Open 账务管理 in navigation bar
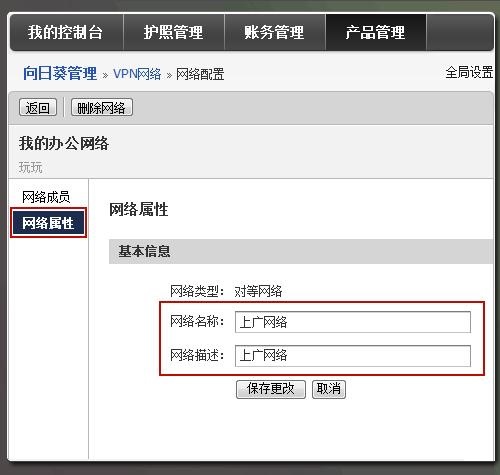The image size is (500, 475). click(275, 32)
